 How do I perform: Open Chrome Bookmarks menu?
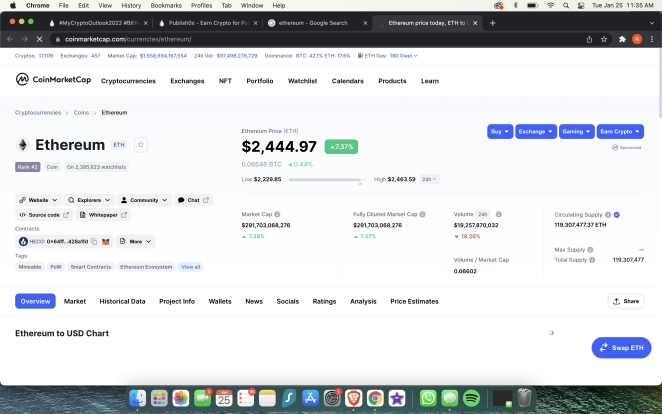[166, 5]
